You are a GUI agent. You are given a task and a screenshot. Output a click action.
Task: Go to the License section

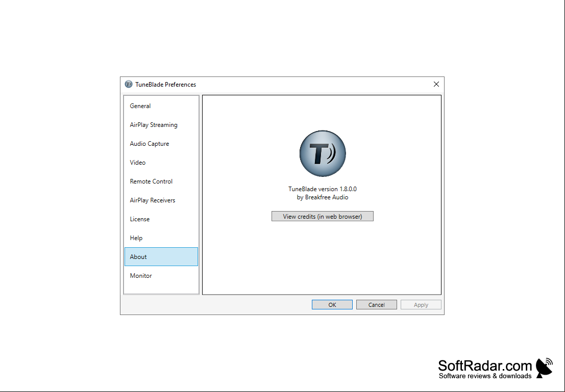161,219
